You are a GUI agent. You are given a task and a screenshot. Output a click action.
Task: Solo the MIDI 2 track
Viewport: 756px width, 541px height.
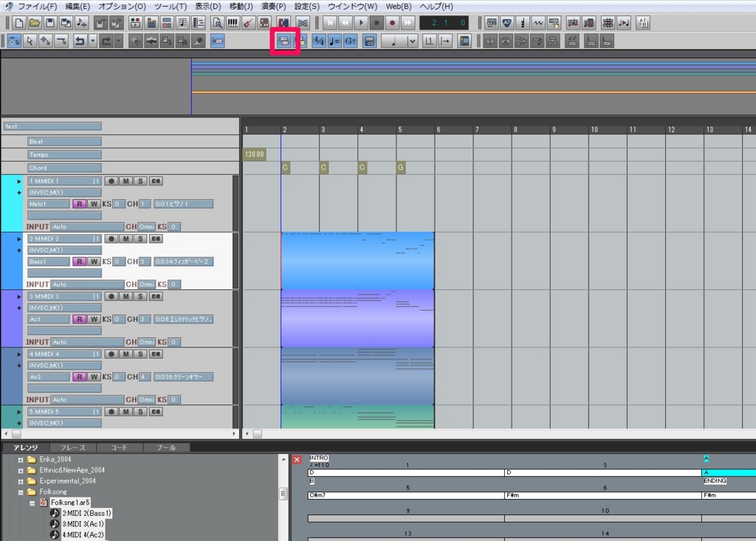tap(140, 238)
